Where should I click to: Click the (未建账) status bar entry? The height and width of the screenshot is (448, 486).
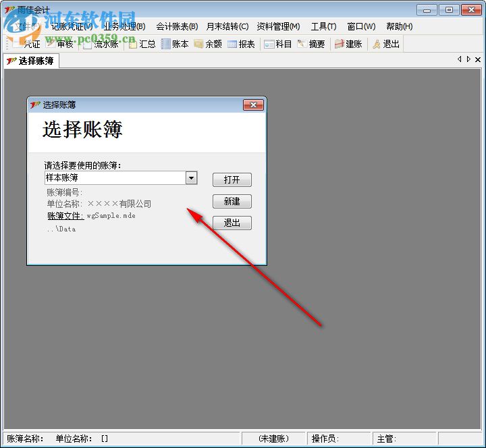coord(273,439)
